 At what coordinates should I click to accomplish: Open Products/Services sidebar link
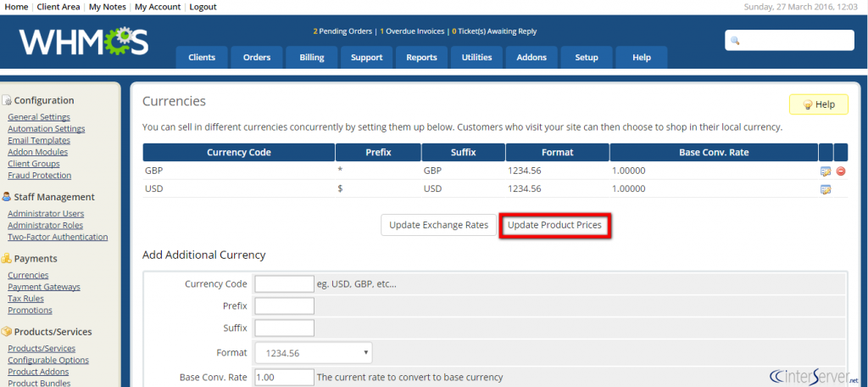coord(42,348)
